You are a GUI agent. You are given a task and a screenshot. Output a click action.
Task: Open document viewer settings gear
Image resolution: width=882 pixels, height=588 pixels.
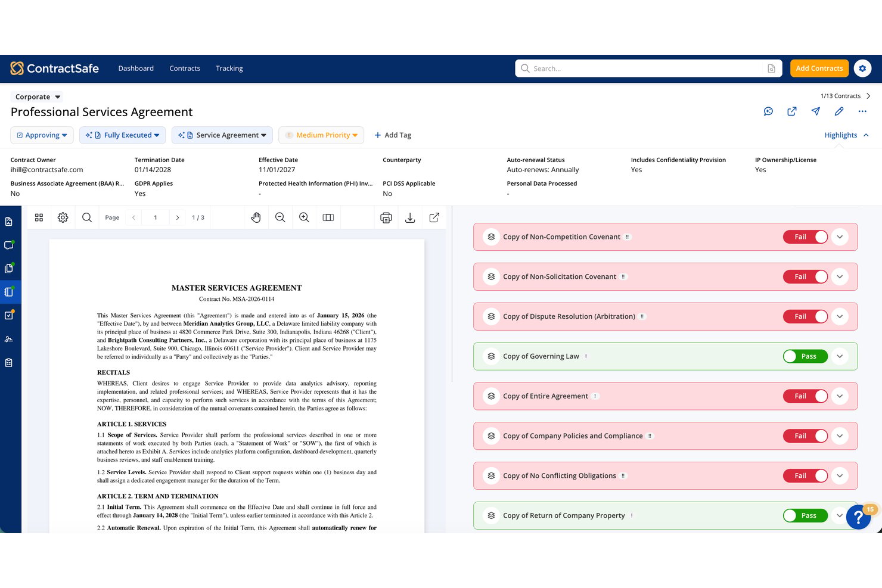63,217
